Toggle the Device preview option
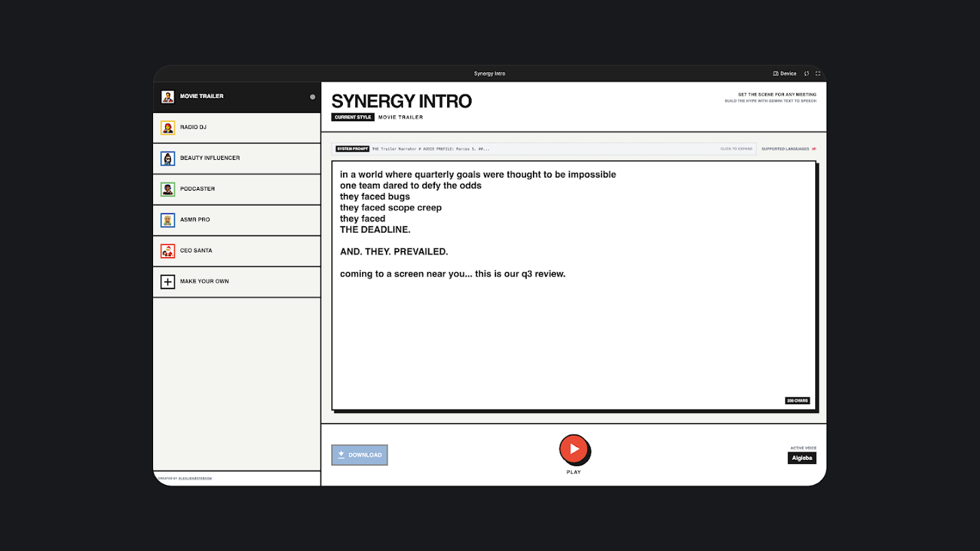The height and width of the screenshot is (551, 980). (x=785, y=73)
